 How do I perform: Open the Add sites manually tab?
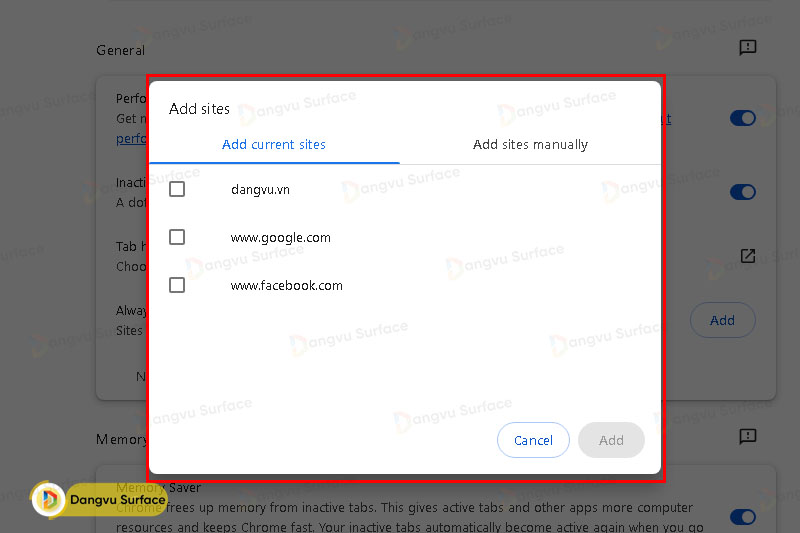point(530,144)
